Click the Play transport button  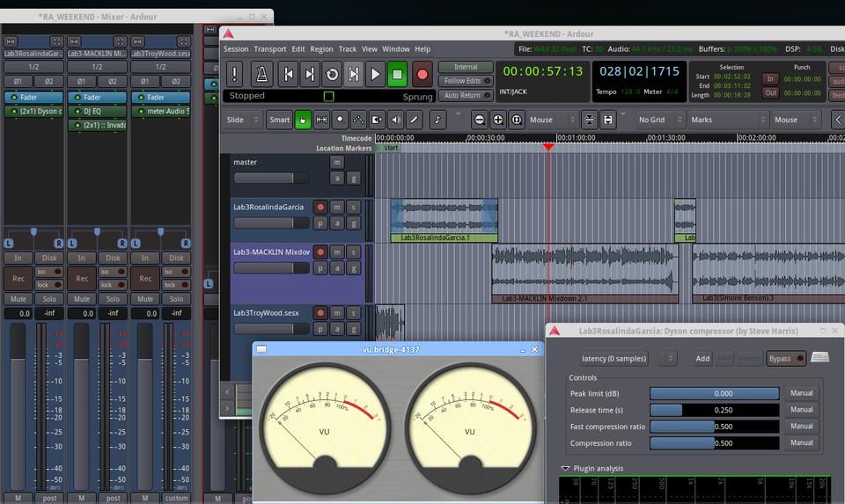click(x=375, y=75)
